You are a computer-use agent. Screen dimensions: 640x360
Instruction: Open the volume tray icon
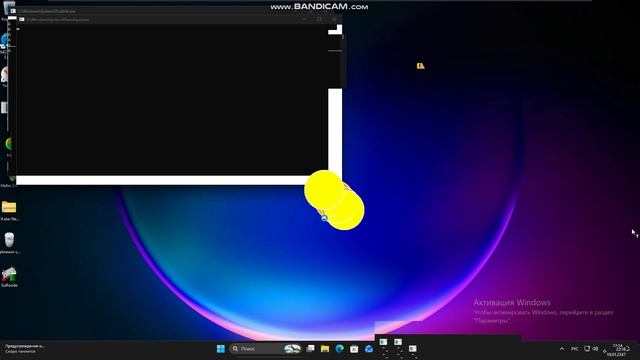coord(596,349)
